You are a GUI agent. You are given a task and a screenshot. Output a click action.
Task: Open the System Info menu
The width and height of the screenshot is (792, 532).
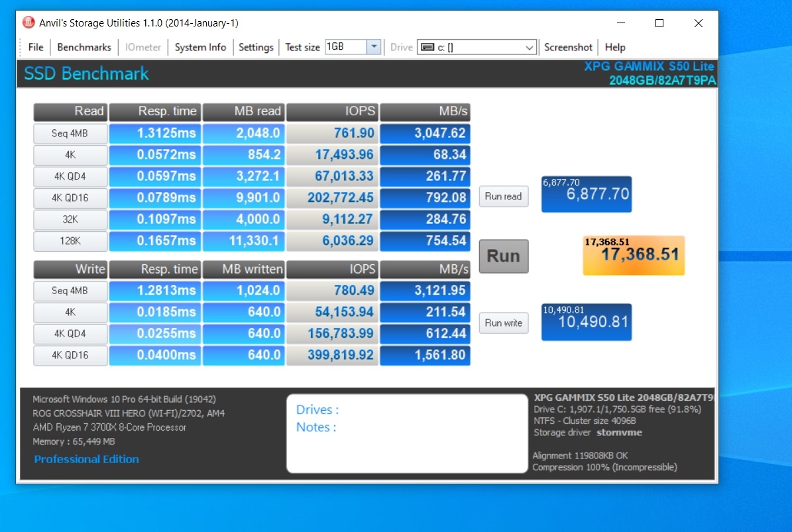pos(201,48)
